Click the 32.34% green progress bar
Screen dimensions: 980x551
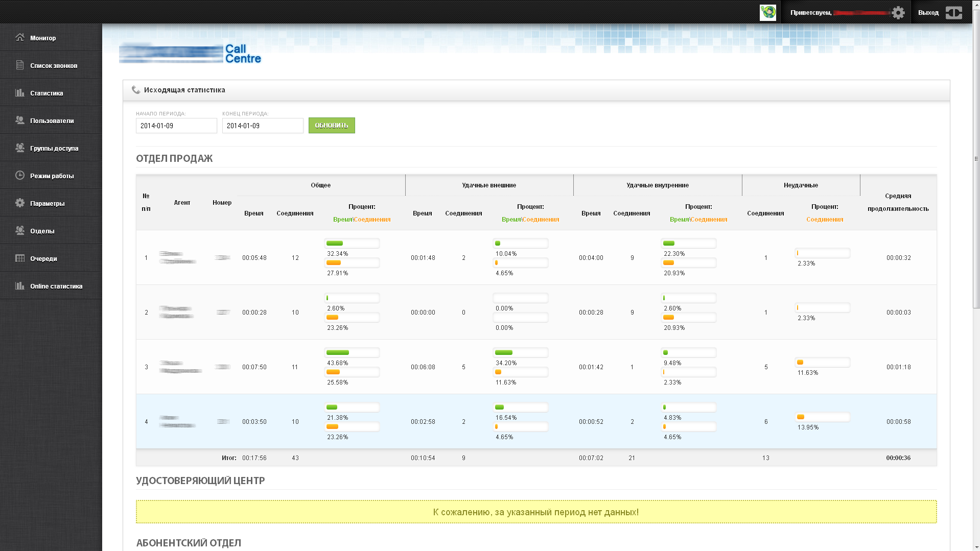[x=352, y=244]
